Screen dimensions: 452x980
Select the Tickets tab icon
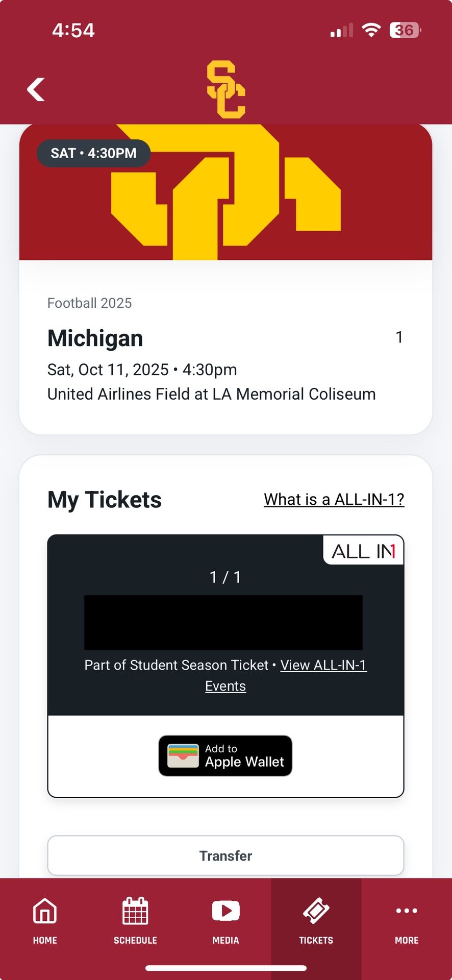(316, 911)
